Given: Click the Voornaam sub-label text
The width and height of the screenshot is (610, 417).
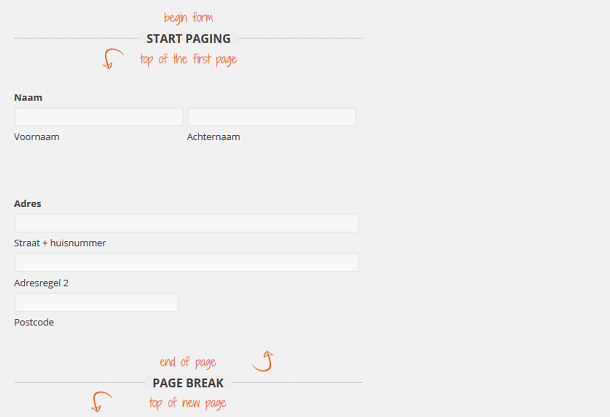Looking at the screenshot, I should tap(37, 136).
